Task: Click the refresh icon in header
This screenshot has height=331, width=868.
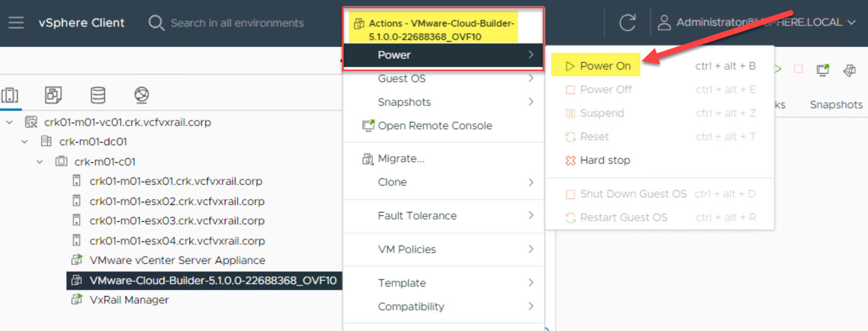Action: (627, 23)
